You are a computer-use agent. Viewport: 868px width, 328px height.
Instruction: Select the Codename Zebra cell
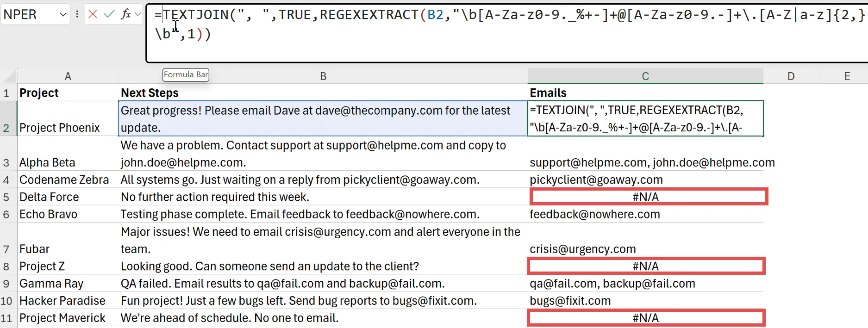(68, 179)
